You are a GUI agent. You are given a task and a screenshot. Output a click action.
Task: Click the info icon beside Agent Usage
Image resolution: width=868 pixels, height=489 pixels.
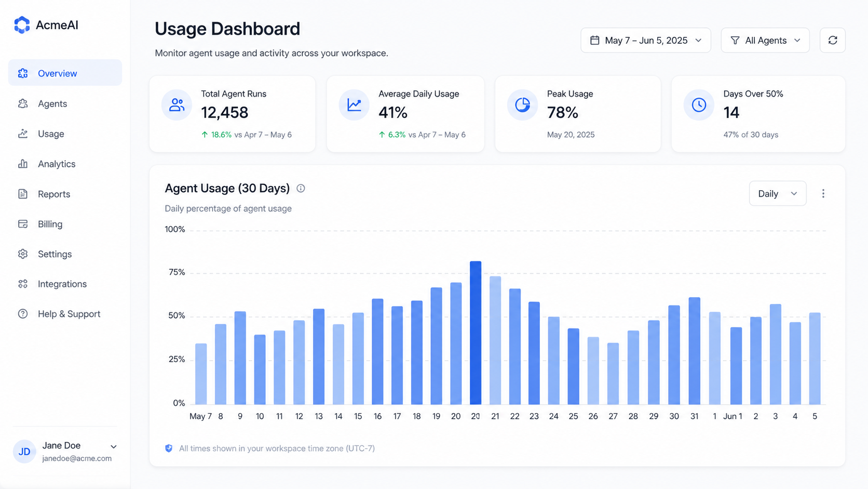[301, 188]
